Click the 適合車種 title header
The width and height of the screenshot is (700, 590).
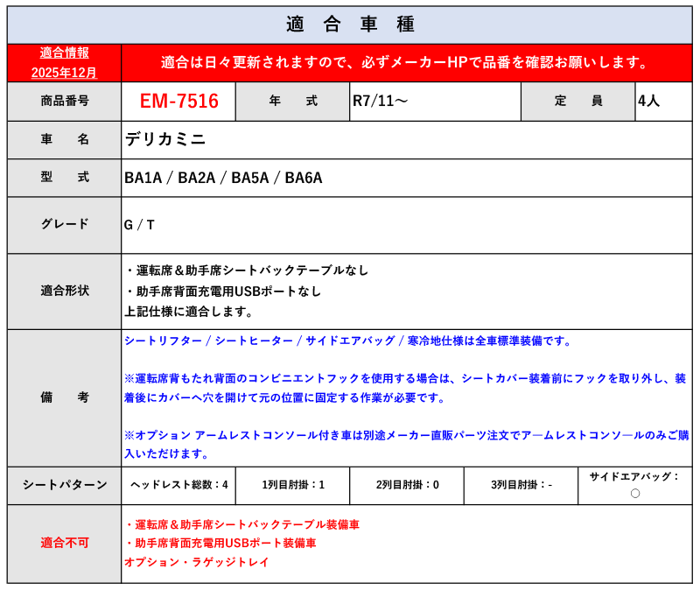(350, 25)
